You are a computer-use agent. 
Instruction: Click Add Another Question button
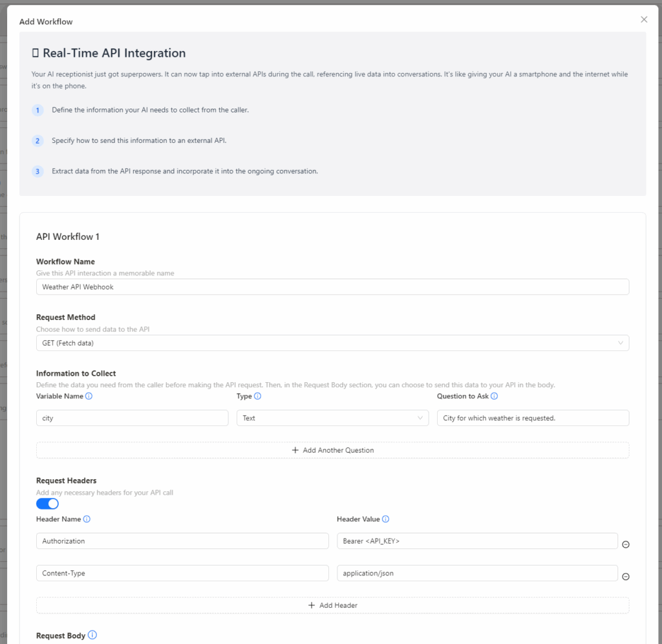(x=333, y=450)
